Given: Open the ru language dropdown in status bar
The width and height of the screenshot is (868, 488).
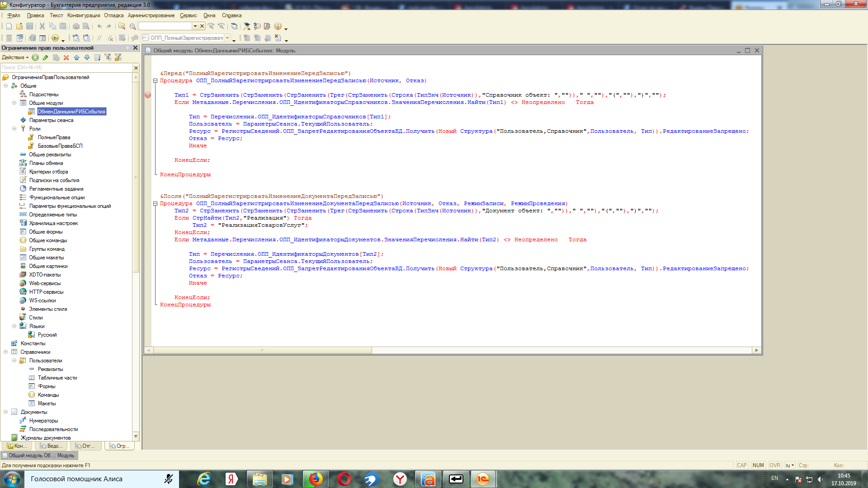Looking at the screenshot, I should (790, 465).
